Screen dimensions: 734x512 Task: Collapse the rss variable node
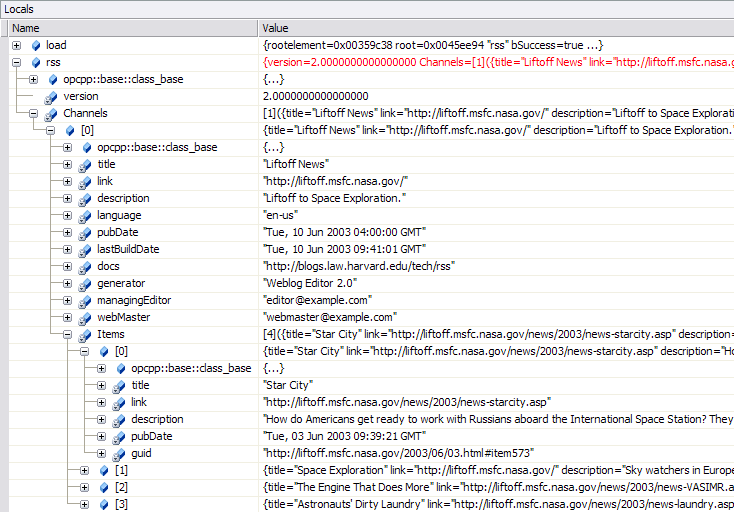(17, 62)
